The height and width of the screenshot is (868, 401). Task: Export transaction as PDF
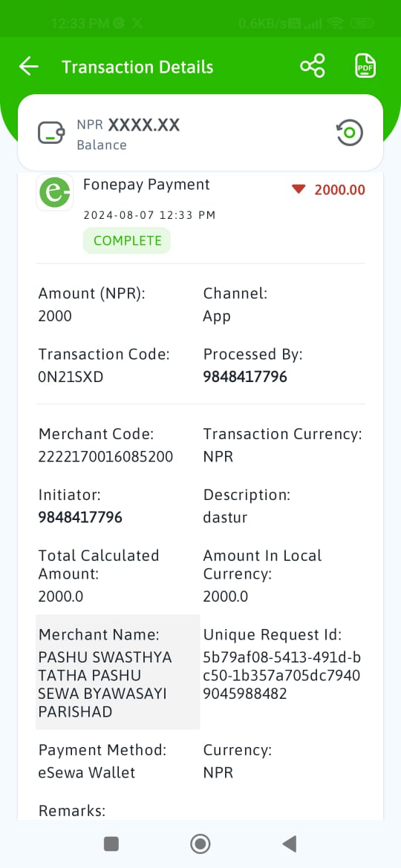(x=365, y=66)
